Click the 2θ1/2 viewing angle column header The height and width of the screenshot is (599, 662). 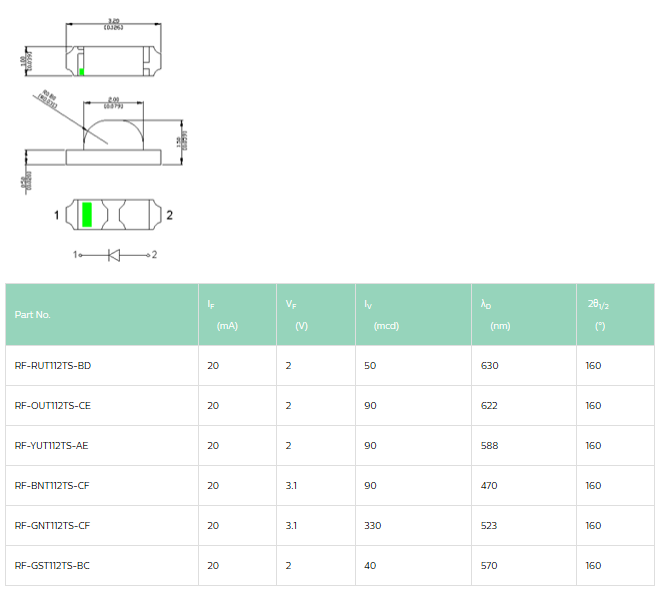coord(597,315)
